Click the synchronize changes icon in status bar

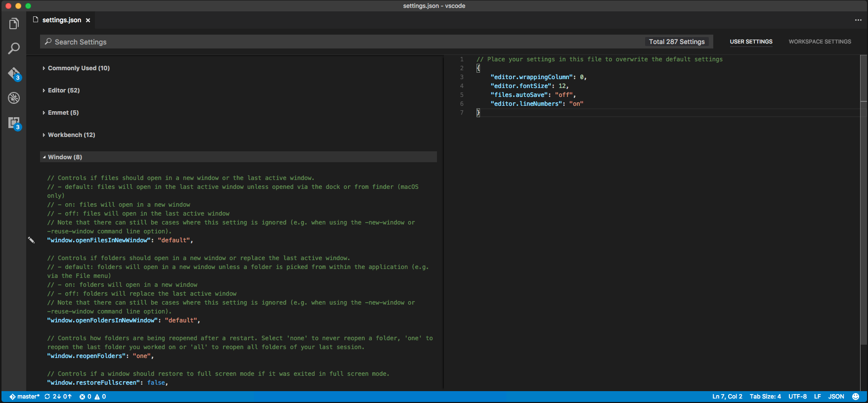click(47, 397)
